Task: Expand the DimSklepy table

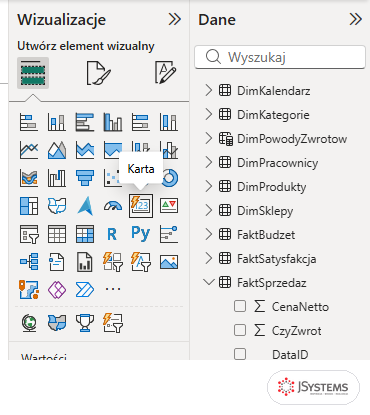Action: (209, 210)
